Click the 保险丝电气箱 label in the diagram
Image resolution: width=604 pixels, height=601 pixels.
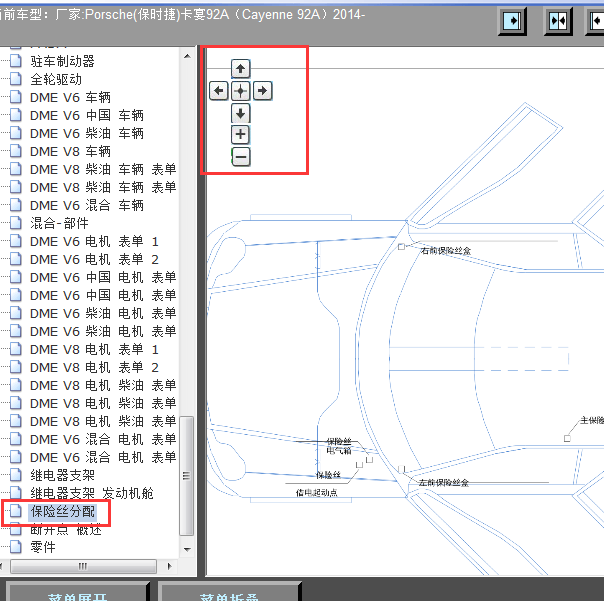point(339,446)
